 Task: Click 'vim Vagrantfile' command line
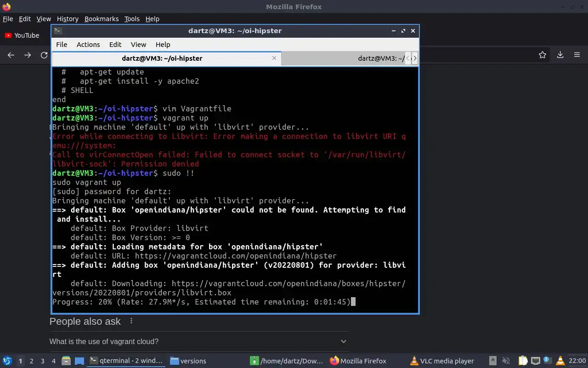coord(197,109)
